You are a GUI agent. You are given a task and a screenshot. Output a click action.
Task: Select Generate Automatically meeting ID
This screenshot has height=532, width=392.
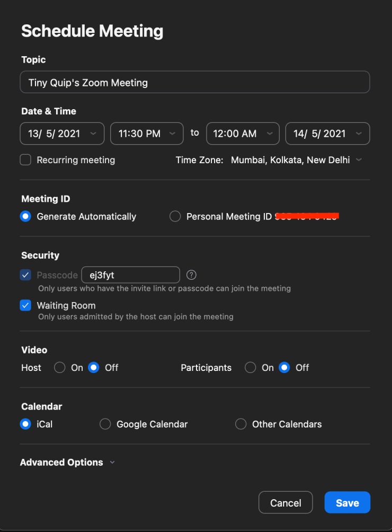coord(25,216)
